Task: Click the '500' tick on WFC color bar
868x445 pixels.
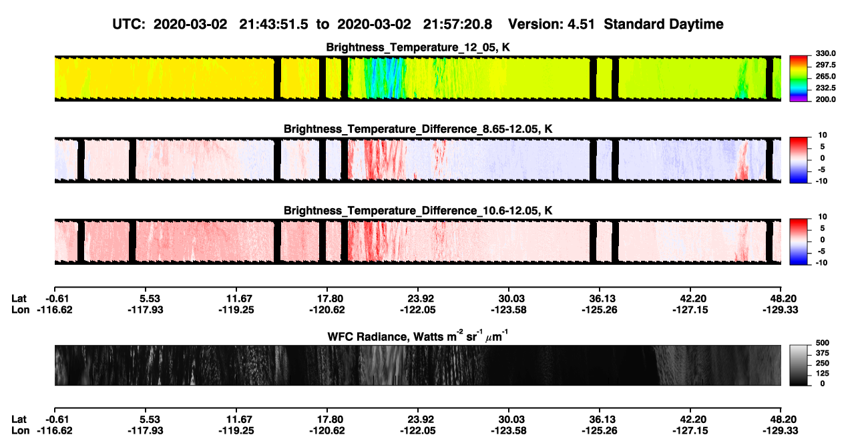Action: pos(823,344)
